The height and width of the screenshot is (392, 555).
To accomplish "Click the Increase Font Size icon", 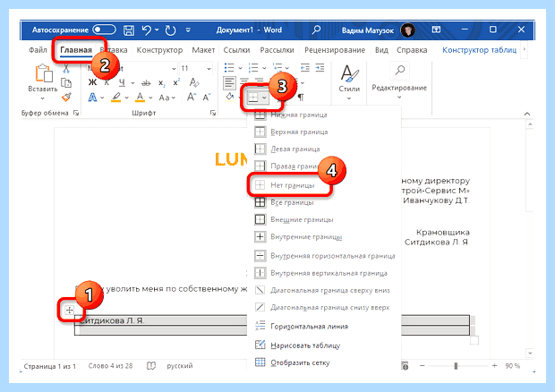I will tap(192, 97).
